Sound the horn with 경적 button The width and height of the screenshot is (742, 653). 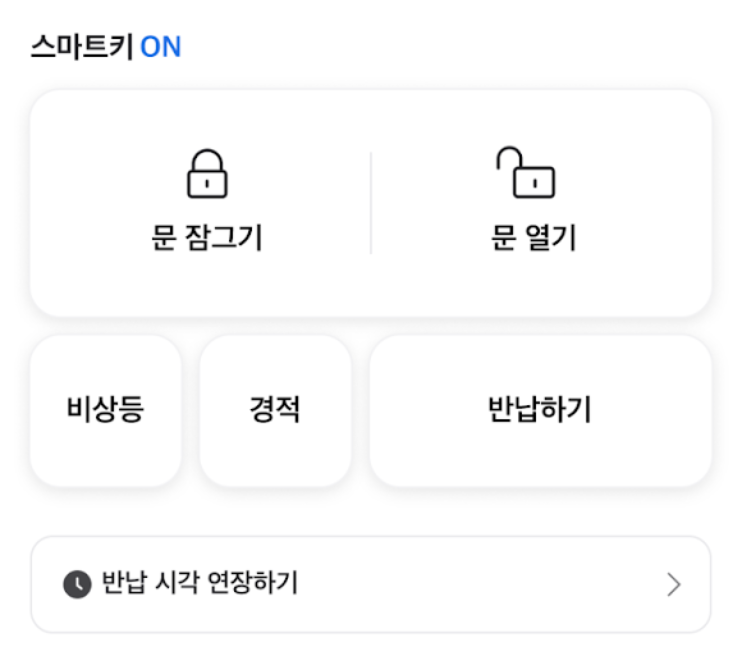pos(275,409)
